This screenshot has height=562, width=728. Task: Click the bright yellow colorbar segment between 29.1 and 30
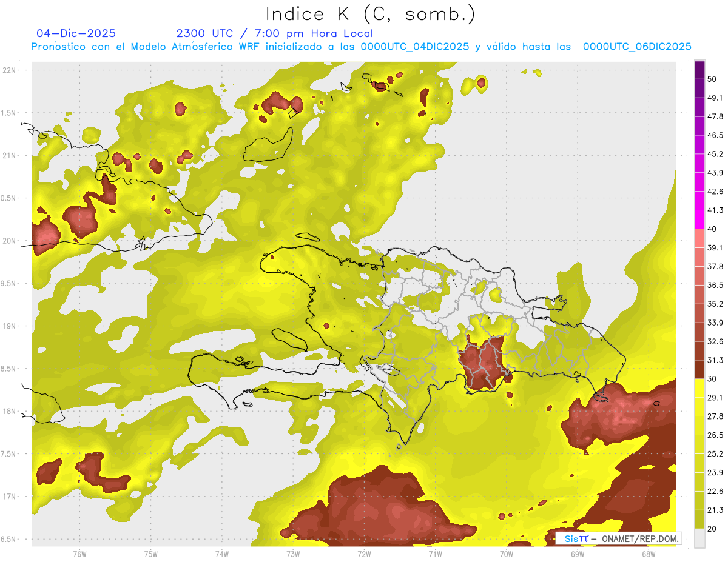[699, 389]
